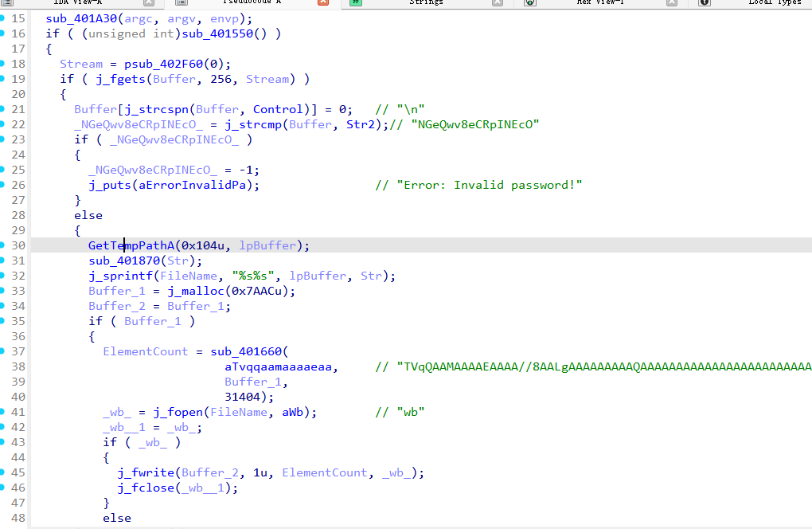Click the sub_401660 function call
This screenshot has height=529, width=812.
[246, 352]
